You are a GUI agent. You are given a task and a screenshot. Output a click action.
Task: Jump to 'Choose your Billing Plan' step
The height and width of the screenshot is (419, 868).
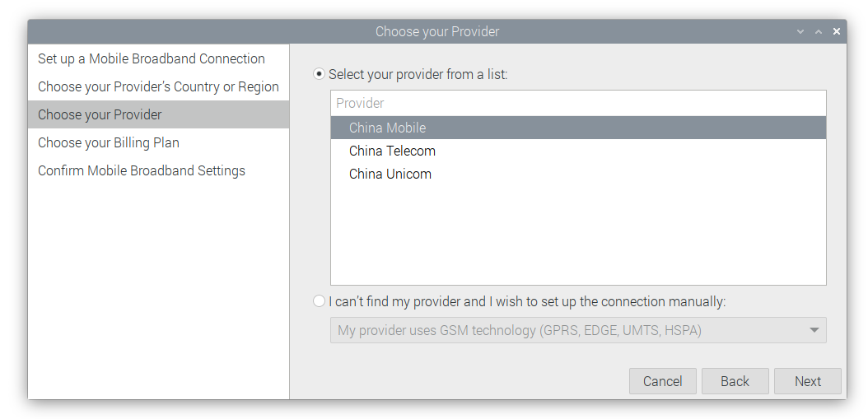[x=109, y=143]
